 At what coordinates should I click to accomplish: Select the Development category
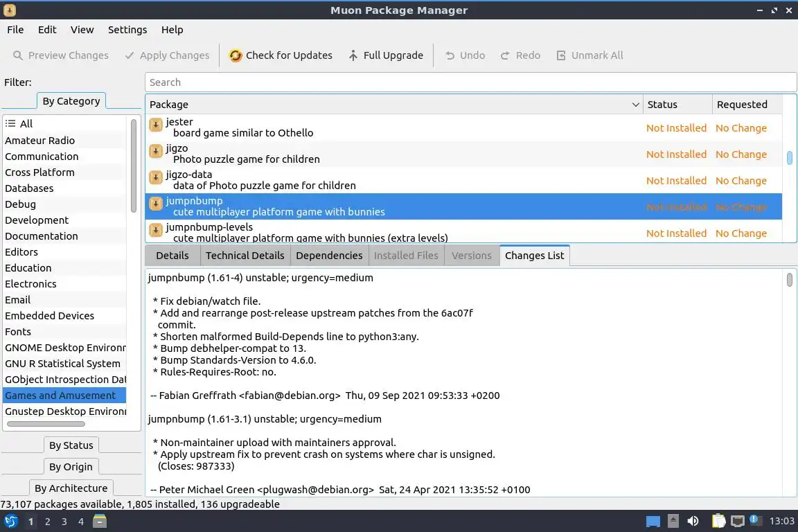coord(64,220)
